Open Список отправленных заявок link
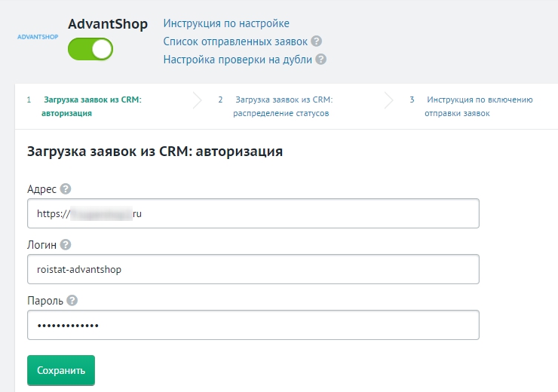This screenshot has width=558, height=392. tap(235, 41)
